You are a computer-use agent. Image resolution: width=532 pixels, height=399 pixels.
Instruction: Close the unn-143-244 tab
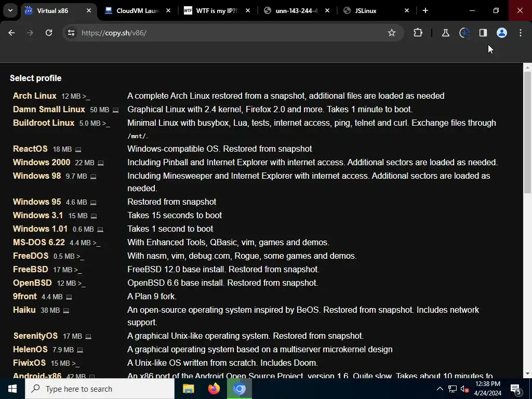[x=327, y=10]
